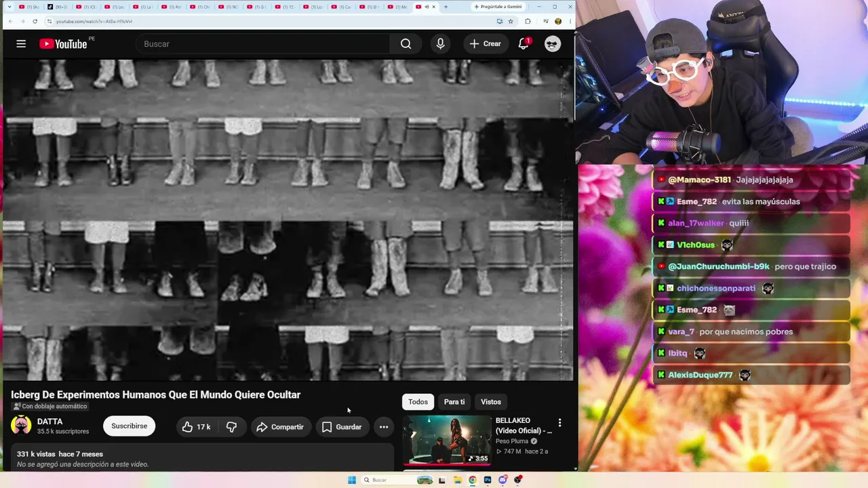The width and height of the screenshot is (868, 488).
Task: Click the 'No se agregó una descripción' text
Action: 83,464
